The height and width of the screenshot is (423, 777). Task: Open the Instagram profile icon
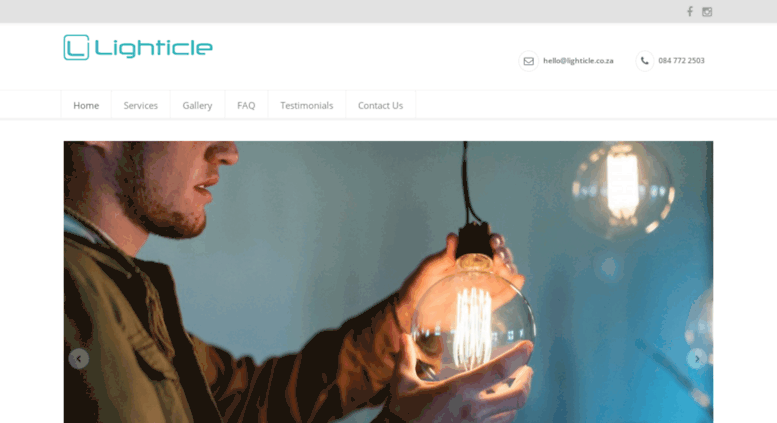point(707,12)
